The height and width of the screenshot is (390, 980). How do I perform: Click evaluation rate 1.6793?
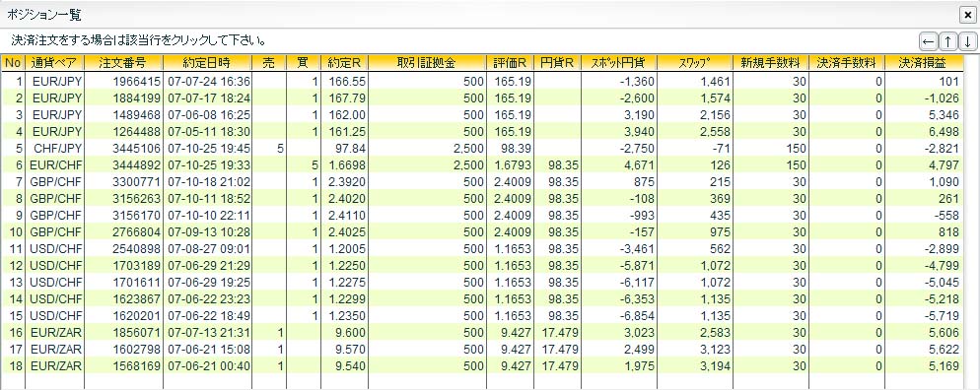pyautogui.click(x=513, y=165)
